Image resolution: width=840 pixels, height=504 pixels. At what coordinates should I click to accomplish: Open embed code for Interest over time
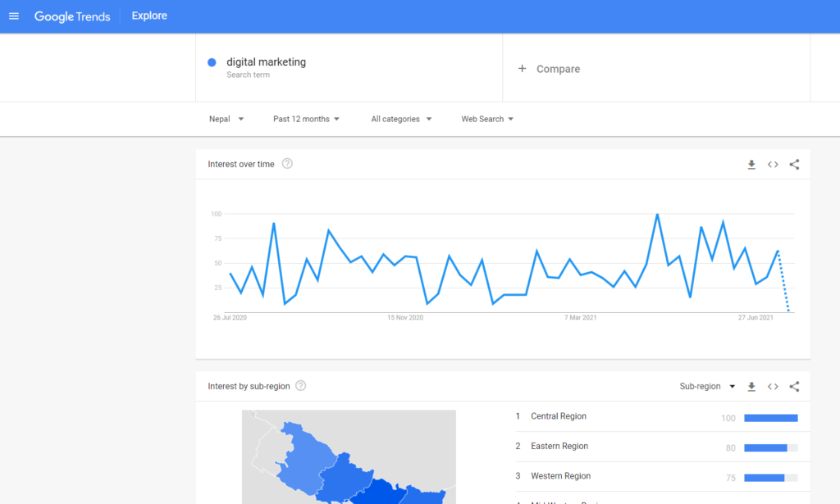click(x=773, y=164)
